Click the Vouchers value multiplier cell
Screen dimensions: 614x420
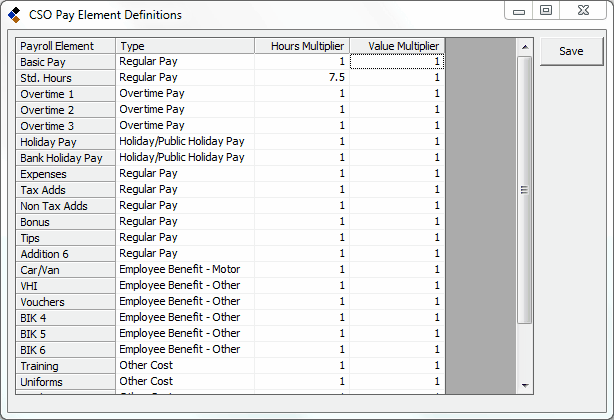click(396, 302)
